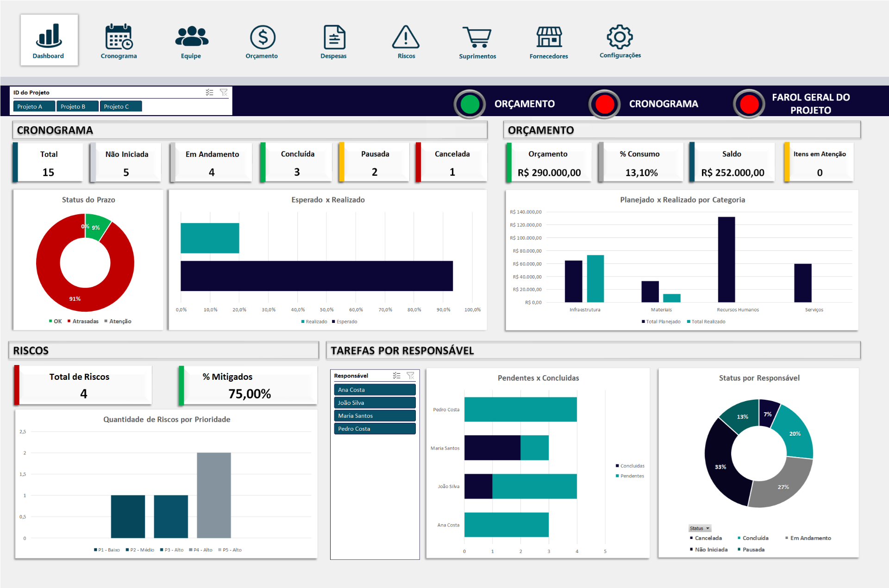889x588 pixels.
Task: Open the Despesas document icon
Action: click(334, 37)
